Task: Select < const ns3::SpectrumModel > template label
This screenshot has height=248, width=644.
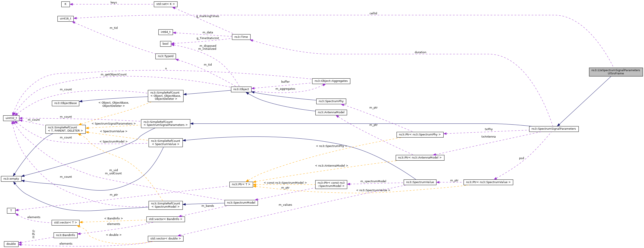Action: (285, 183)
